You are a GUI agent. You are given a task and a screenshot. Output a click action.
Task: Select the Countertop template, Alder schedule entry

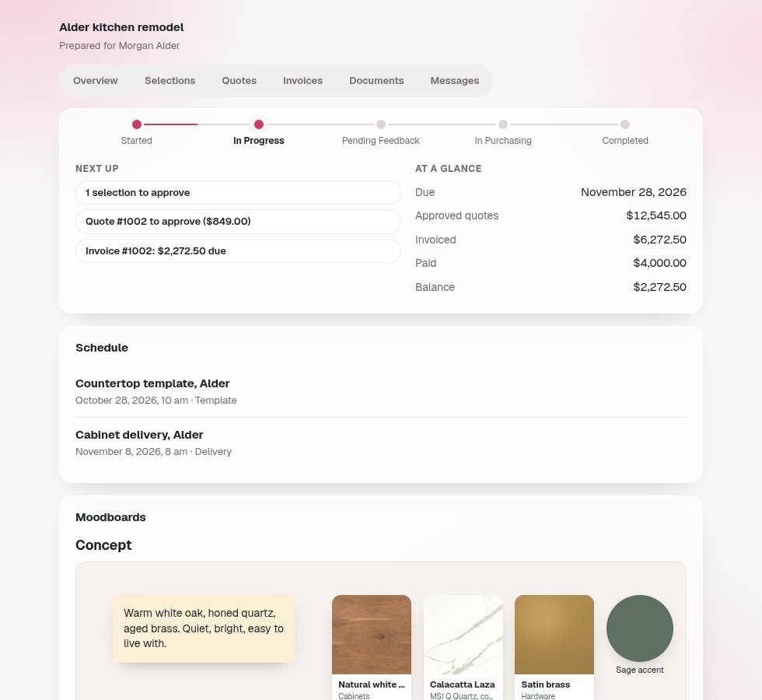pyautogui.click(x=381, y=391)
